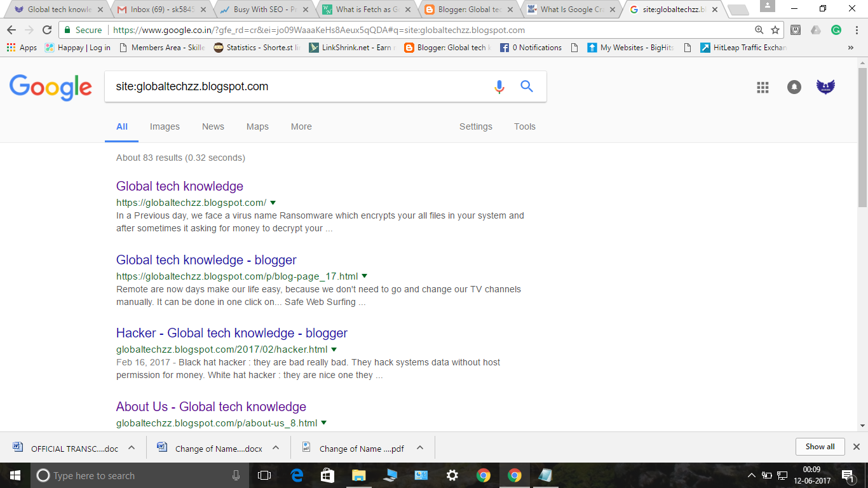The width and height of the screenshot is (868, 488).
Task: Click the Type here to search box
Action: [x=139, y=475]
